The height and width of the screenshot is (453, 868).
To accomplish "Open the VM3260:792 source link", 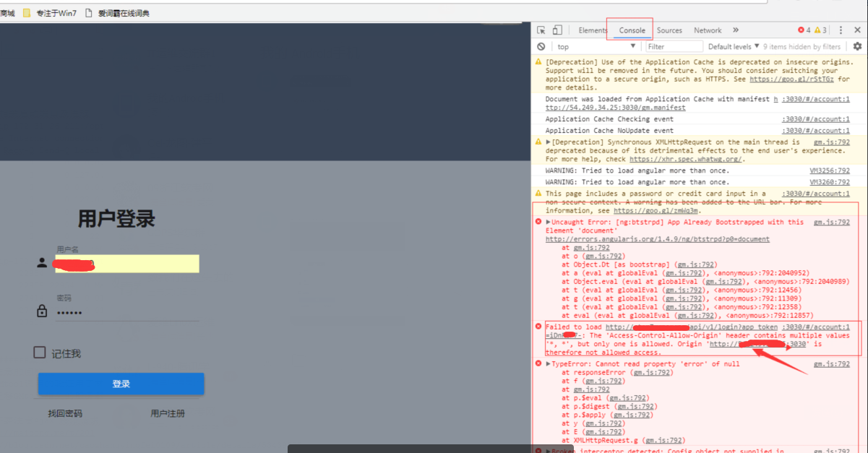I will [830, 182].
